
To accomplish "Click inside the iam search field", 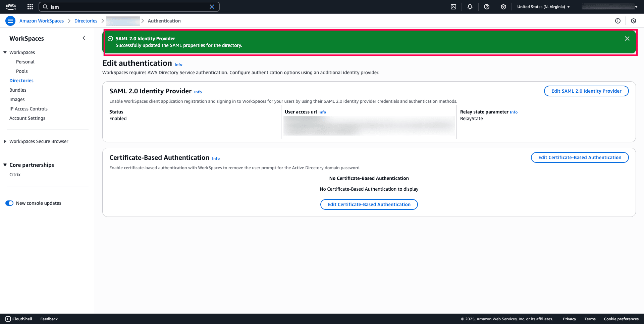I will point(129,7).
